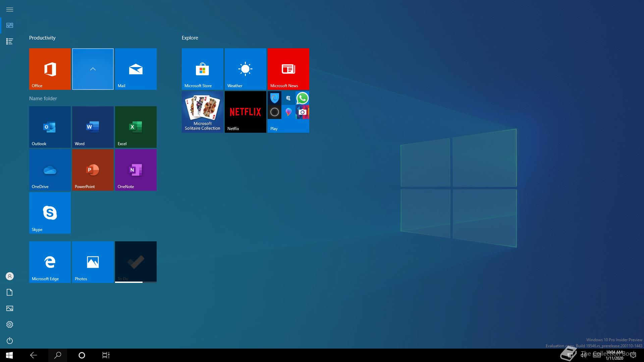
Task: Launch Microsoft Solitaire Collection tile
Action: 203,112
